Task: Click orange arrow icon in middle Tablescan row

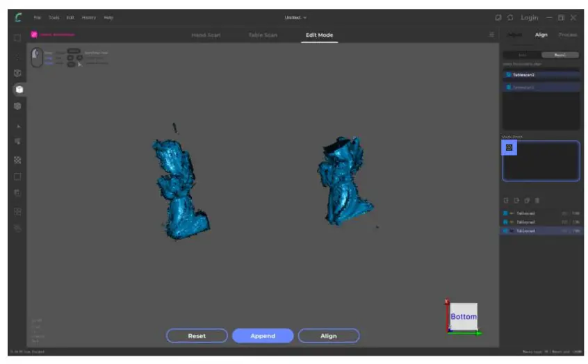Action: 512,222
